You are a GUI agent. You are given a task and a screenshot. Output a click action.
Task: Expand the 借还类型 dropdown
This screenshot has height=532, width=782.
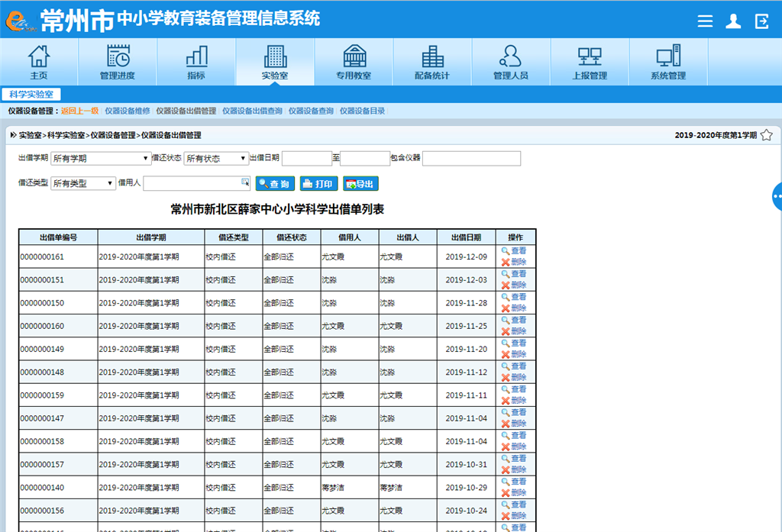(x=83, y=183)
